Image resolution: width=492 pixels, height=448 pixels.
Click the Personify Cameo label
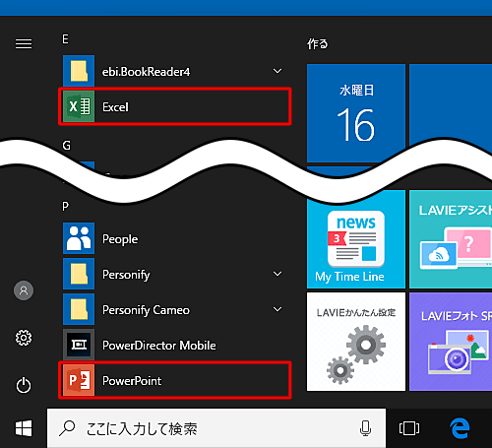click(x=146, y=310)
